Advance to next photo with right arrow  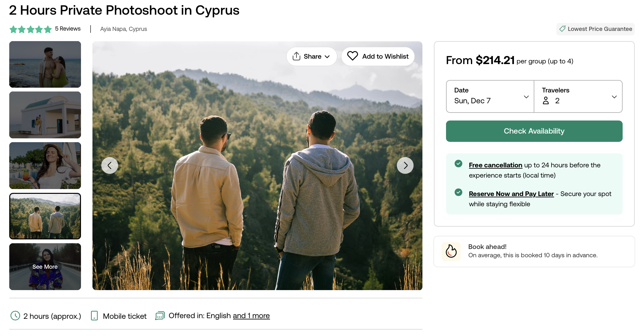[405, 165]
